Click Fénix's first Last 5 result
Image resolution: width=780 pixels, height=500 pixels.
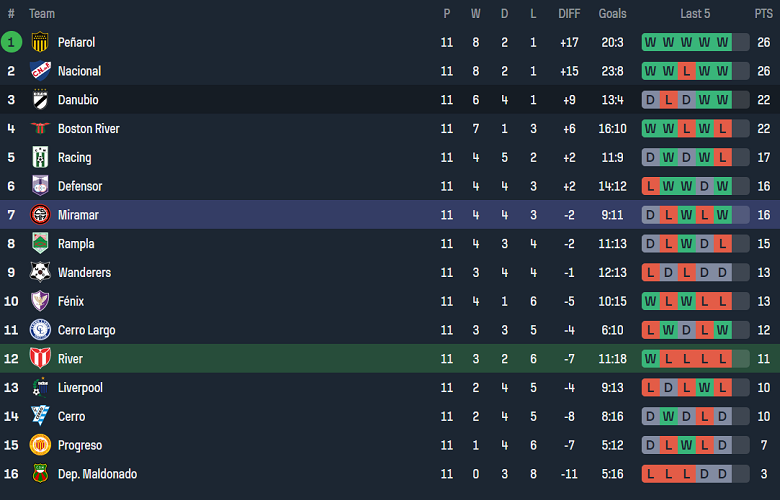(x=651, y=301)
